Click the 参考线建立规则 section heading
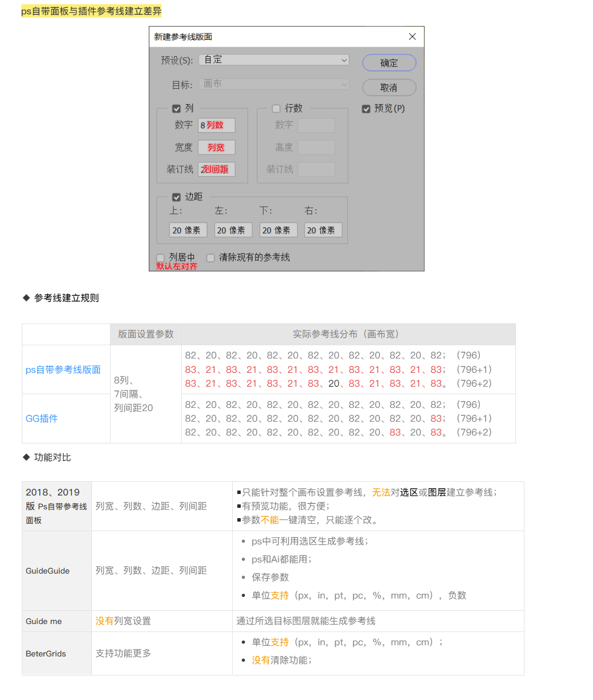This screenshot has height=700, width=593. click(x=66, y=298)
